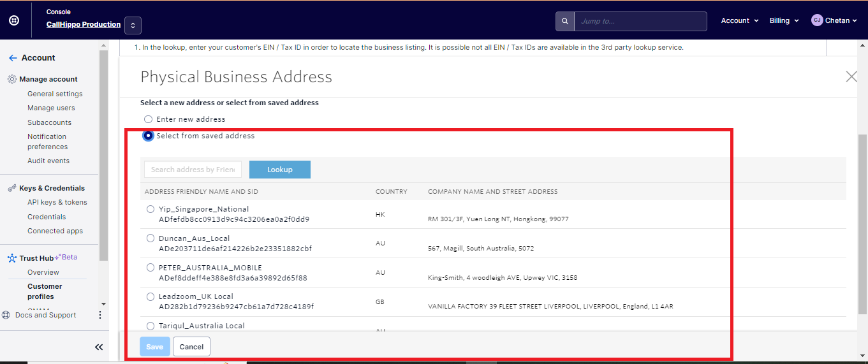Collapse the sidebar with double chevron
This screenshot has width=868, height=364.
(x=99, y=347)
